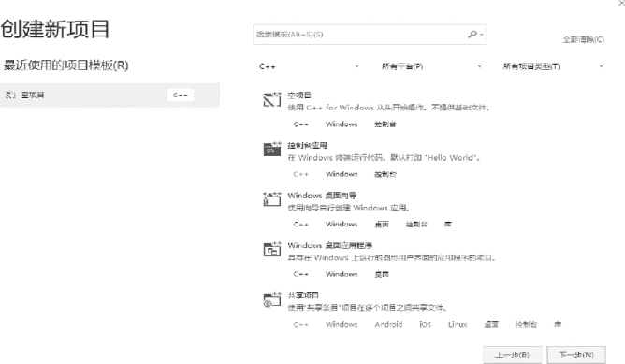The width and height of the screenshot is (625, 364).
Task: Click the 上一步(B) back button
Action: 512,355
